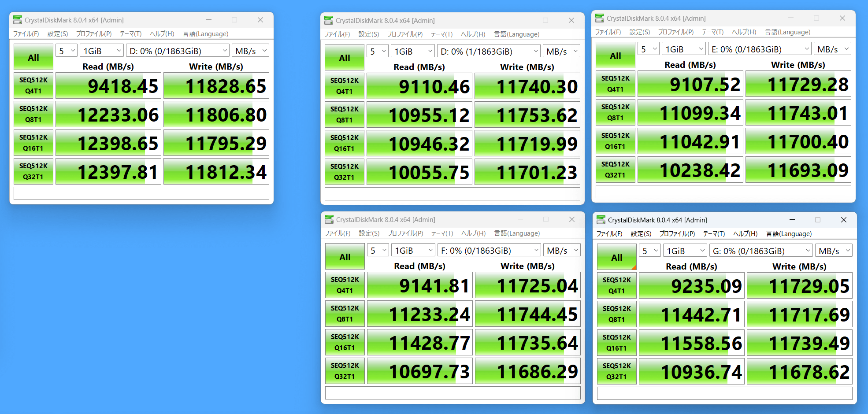Viewport: 868px width, 414px height.
Task: Run SEQ512K Q4T1 test in D: 0% (1/1863GiB) window
Action: 345,86
